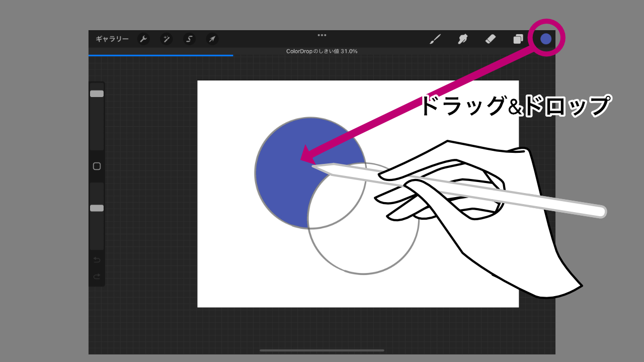Open the Actions wrench menu
The image size is (644, 362).
143,39
